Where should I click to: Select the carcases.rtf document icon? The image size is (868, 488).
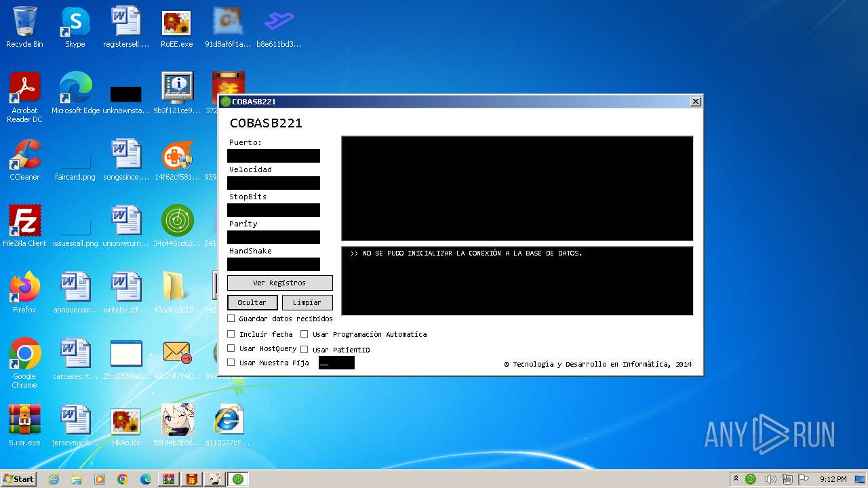[75, 359]
